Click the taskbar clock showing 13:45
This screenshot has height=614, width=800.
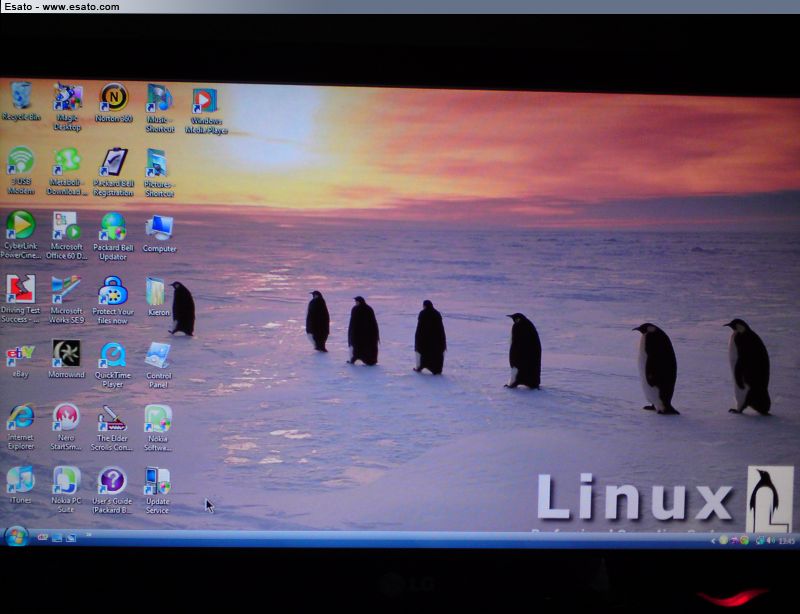[787, 541]
